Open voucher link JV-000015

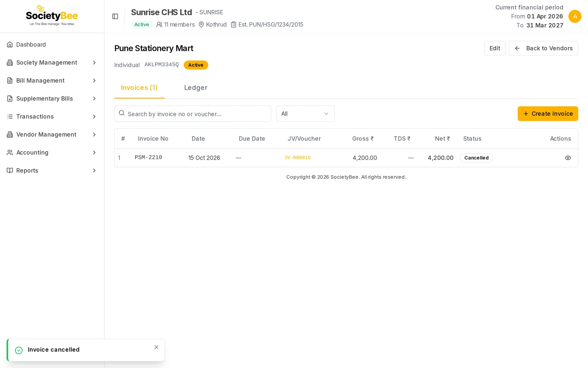point(297,158)
